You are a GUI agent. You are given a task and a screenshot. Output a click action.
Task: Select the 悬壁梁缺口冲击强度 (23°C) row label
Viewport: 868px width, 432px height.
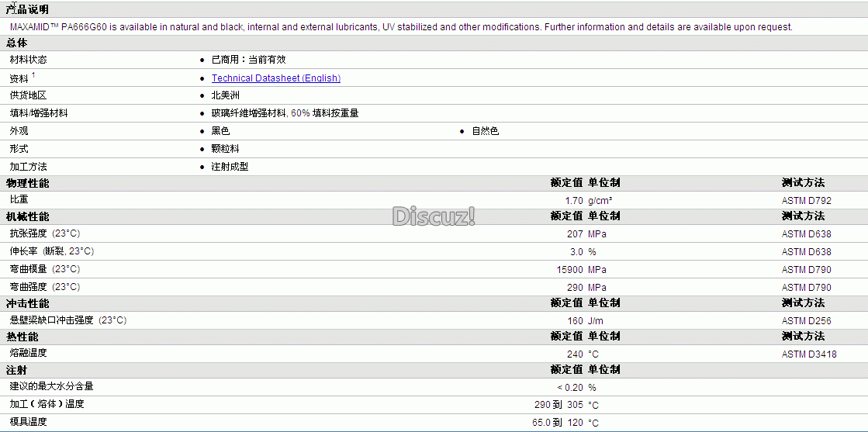(x=68, y=320)
